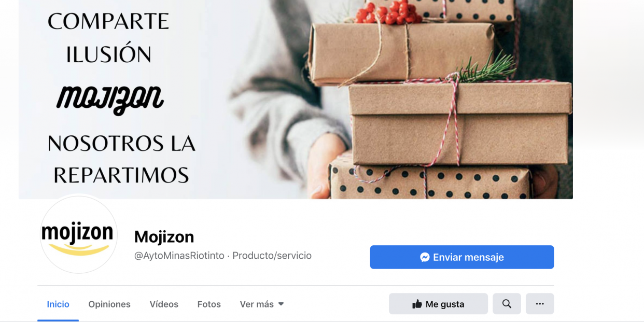Screen dimensions: 644x322
Task: Click the Messenger icon in Enviar mensaje
Action: 425,257
